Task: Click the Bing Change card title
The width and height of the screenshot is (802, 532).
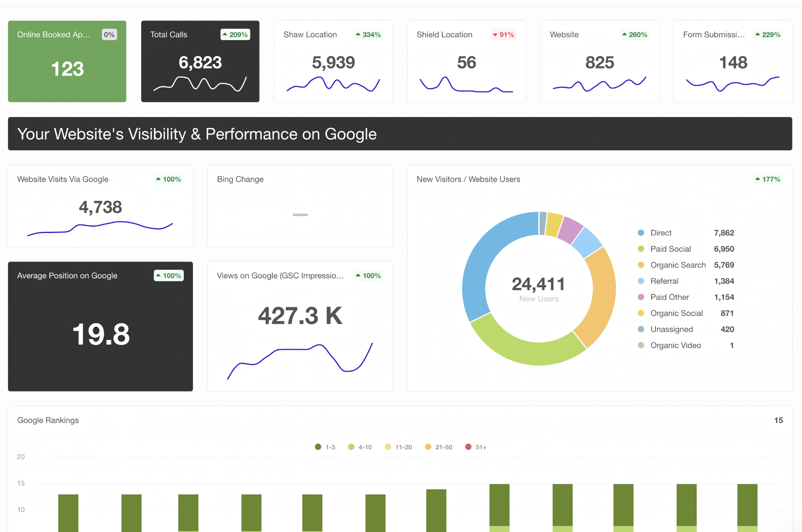Action: click(x=240, y=179)
